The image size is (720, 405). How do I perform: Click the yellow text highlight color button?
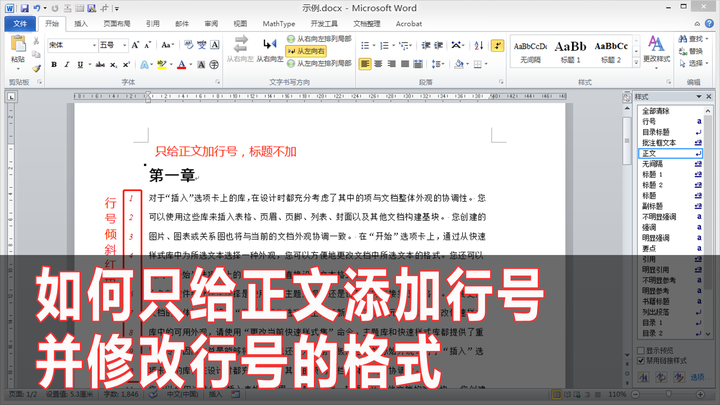[161, 65]
